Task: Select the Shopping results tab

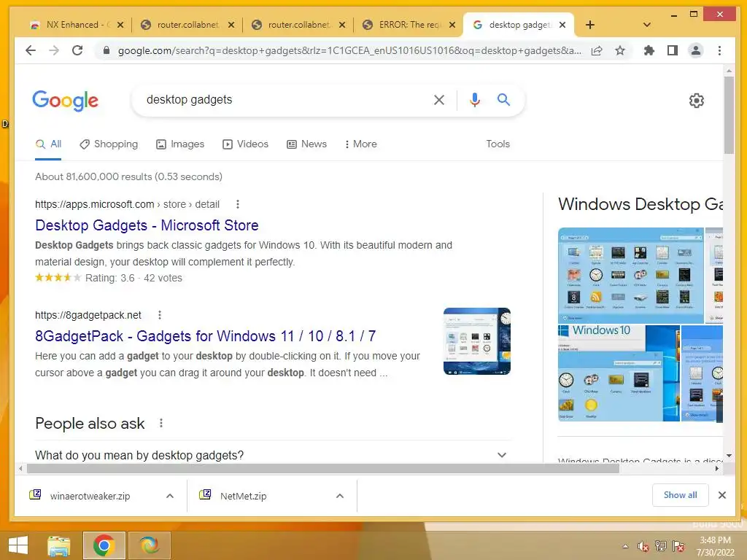Action: pyautogui.click(x=109, y=144)
